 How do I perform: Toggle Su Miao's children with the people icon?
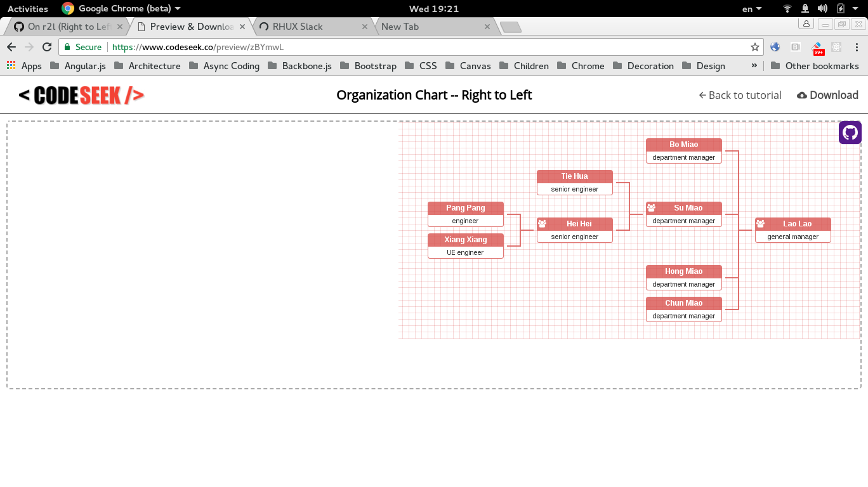pyautogui.click(x=652, y=207)
